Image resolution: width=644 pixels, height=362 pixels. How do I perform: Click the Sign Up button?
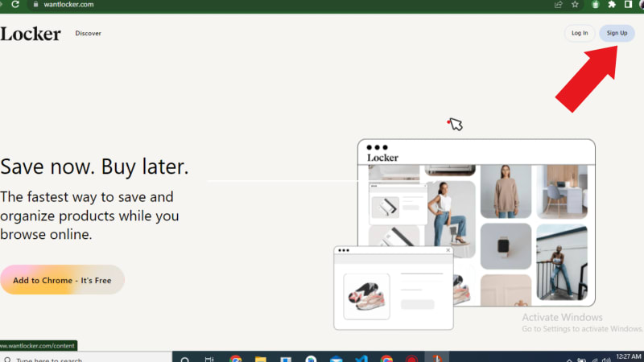[x=617, y=33]
